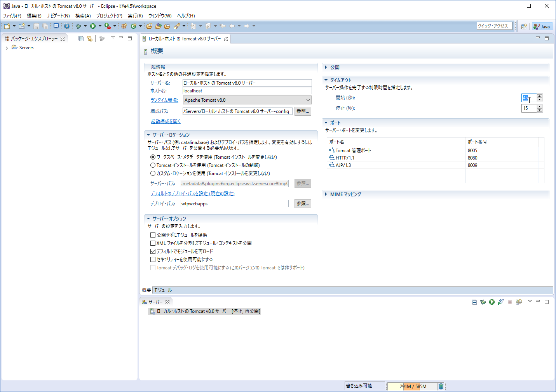Collapse the サーバー・オプション section
This screenshot has width=556, height=392.
pyautogui.click(x=148, y=219)
